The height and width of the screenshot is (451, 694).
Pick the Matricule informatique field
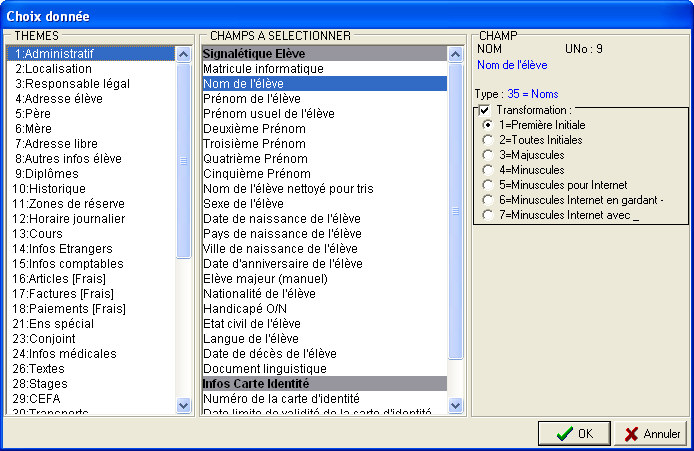[x=263, y=69]
